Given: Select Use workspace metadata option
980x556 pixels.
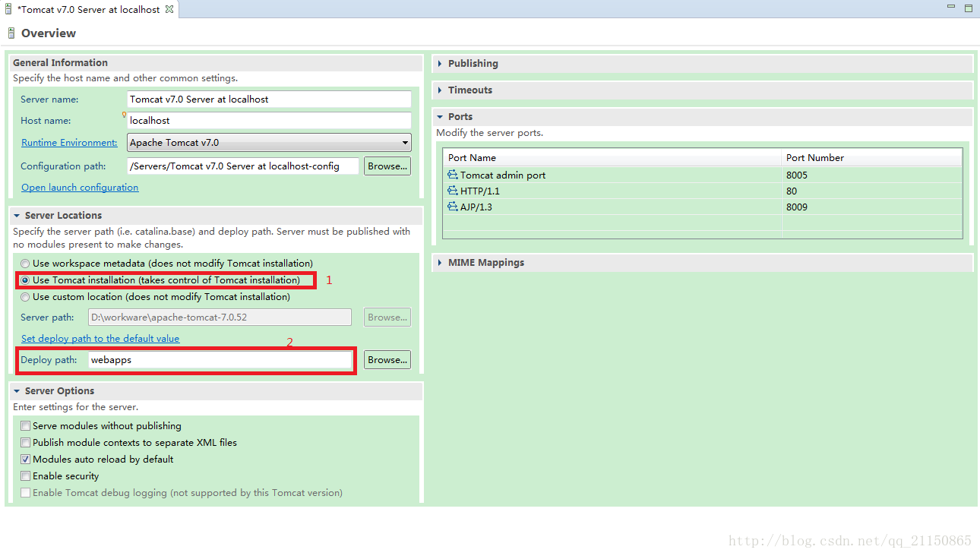Looking at the screenshot, I should coord(26,264).
